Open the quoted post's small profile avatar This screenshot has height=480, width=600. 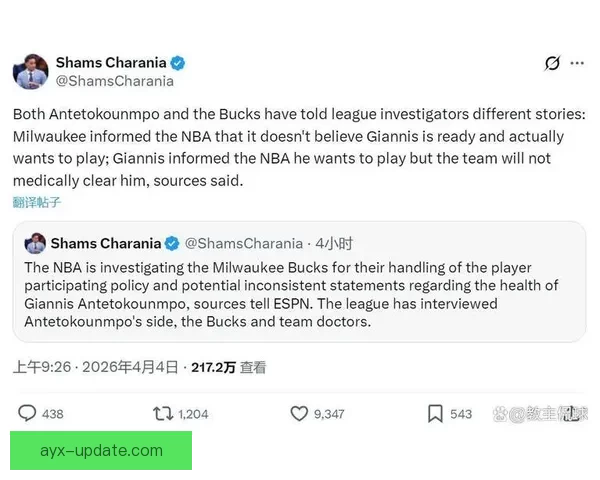35,243
